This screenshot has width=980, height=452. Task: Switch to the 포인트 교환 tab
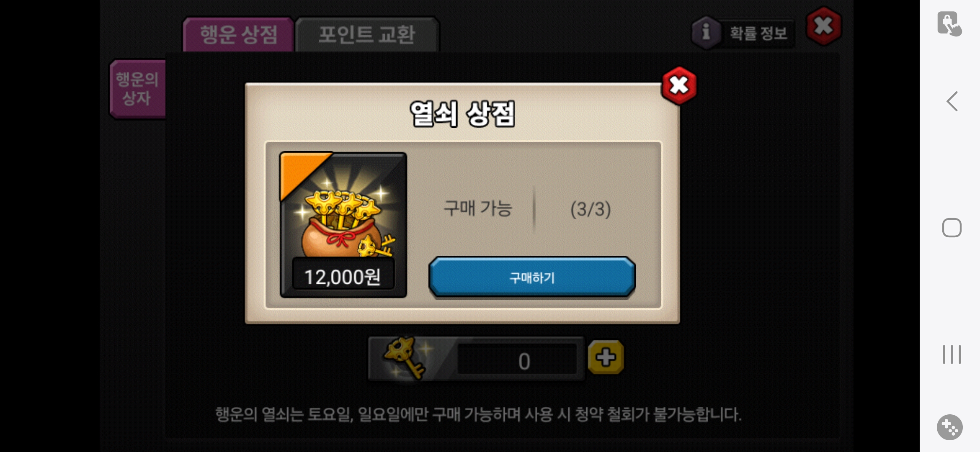pyautogui.click(x=367, y=34)
